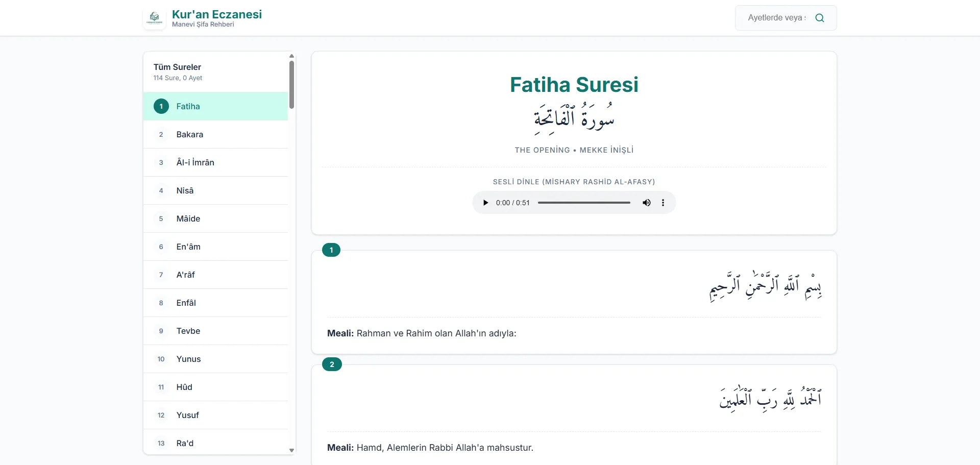The image size is (980, 465).
Task: Play the Fatiha audio recitation
Action: (x=485, y=203)
